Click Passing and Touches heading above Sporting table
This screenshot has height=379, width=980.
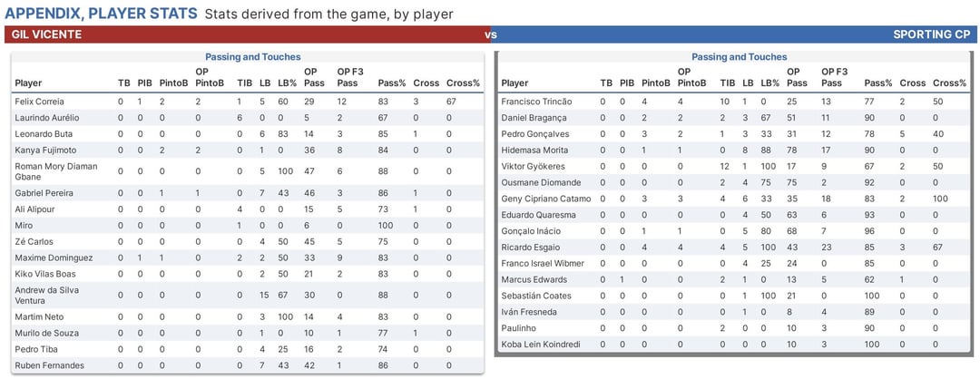click(739, 57)
